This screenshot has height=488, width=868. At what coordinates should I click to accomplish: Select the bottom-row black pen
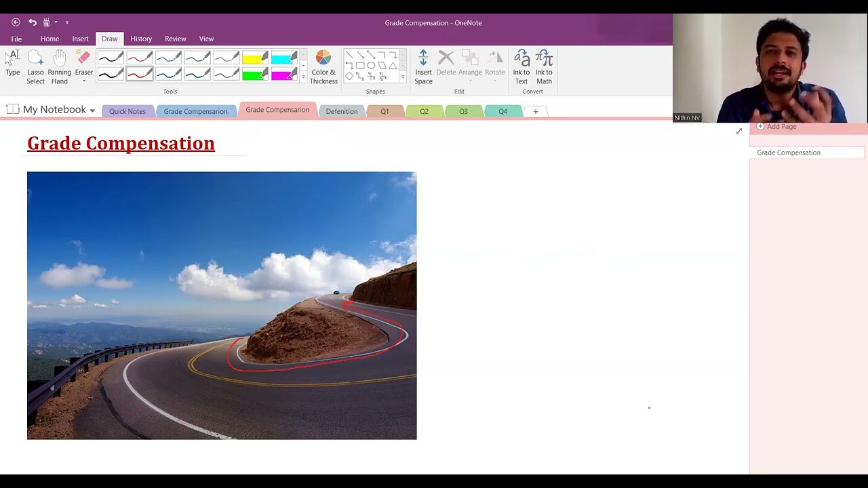pyautogui.click(x=111, y=74)
